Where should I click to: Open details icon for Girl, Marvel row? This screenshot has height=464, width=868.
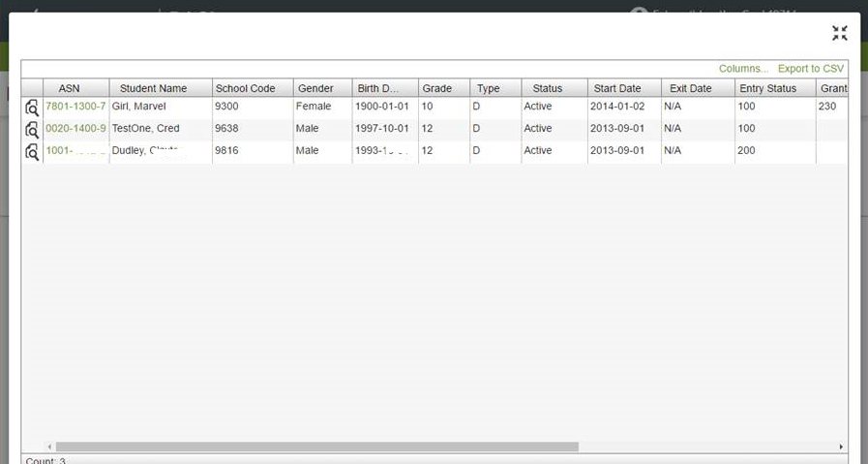32,108
